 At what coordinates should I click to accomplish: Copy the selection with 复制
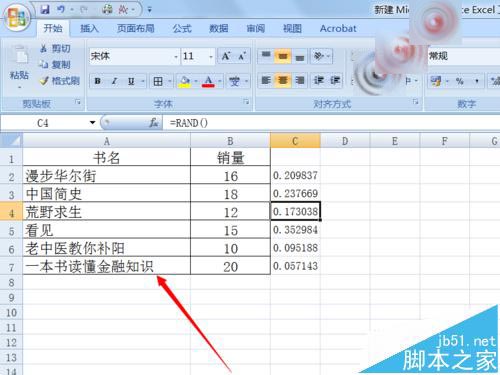coord(55,64)
